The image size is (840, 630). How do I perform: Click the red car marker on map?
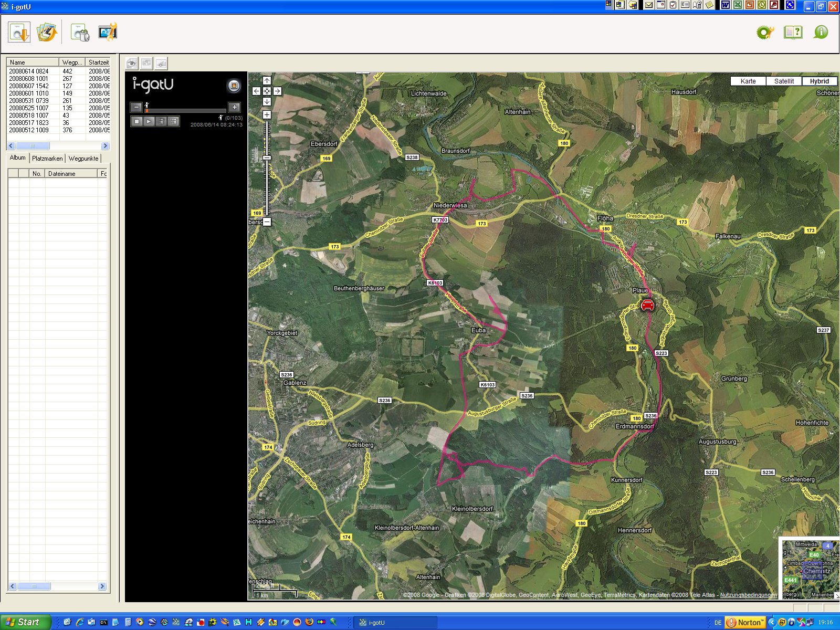click(648, 304)
